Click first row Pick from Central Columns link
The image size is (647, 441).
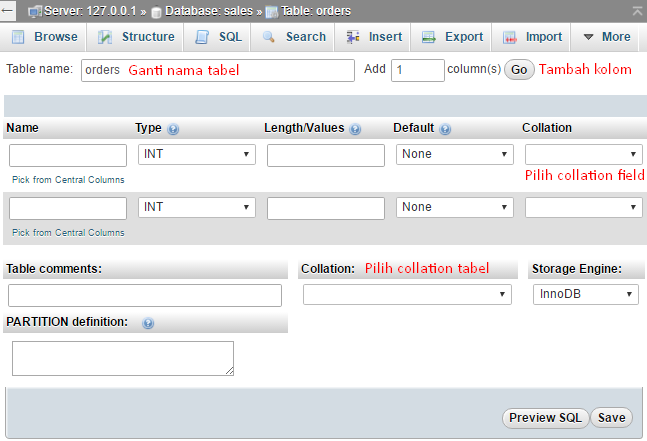click(68, 180)
